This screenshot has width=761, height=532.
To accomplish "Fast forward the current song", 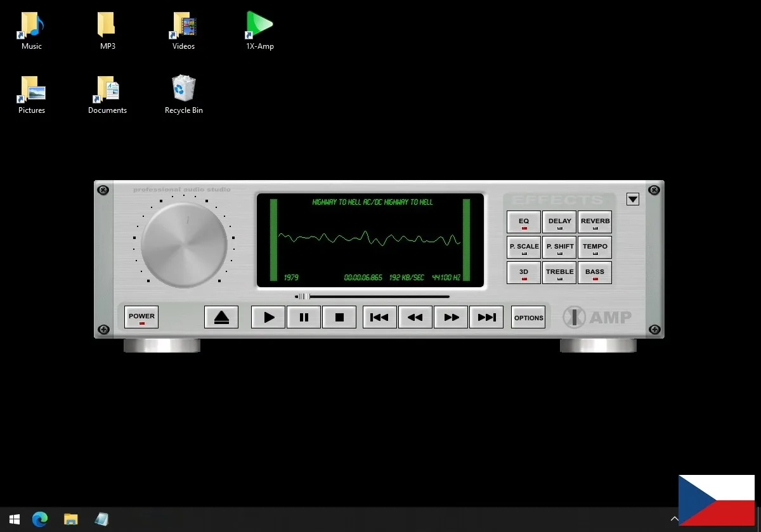I will coord(451,317).
